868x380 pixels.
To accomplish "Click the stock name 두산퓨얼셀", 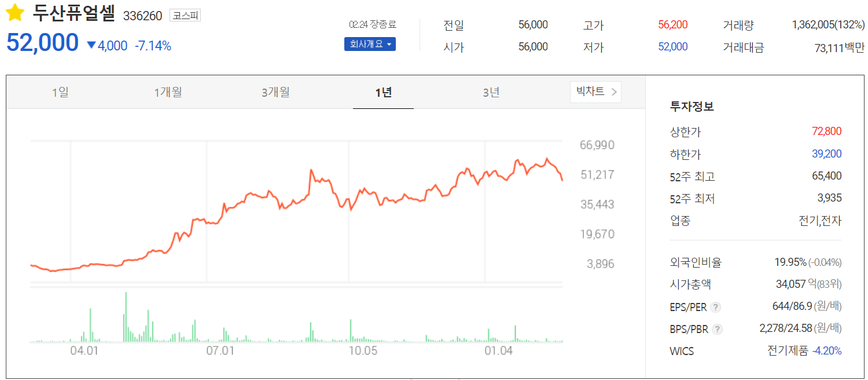I will (74, 13).
